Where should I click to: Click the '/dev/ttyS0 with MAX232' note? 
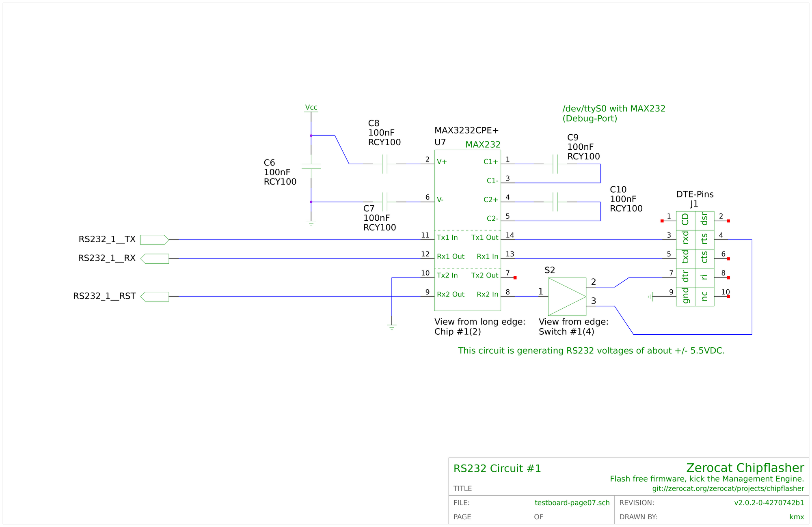pos(614,109)
